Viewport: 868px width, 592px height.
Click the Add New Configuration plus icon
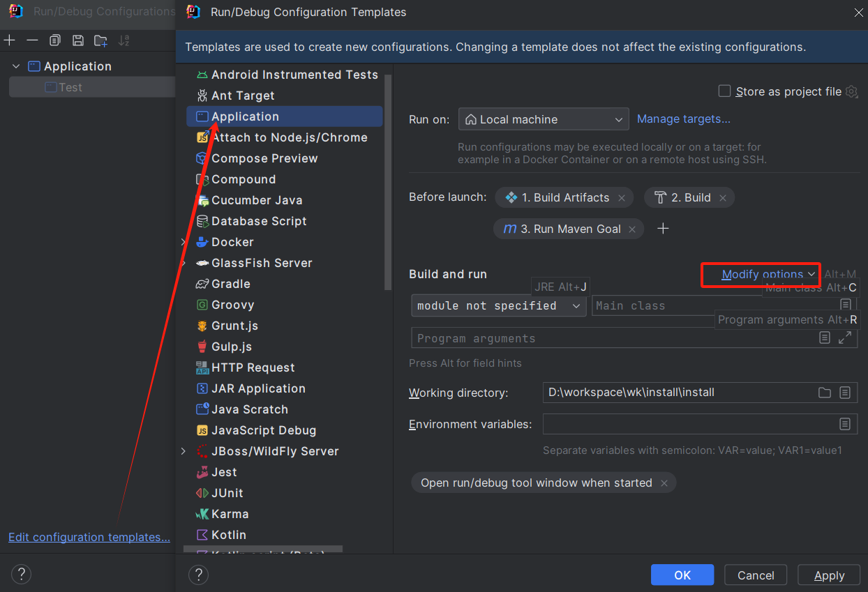9,40
